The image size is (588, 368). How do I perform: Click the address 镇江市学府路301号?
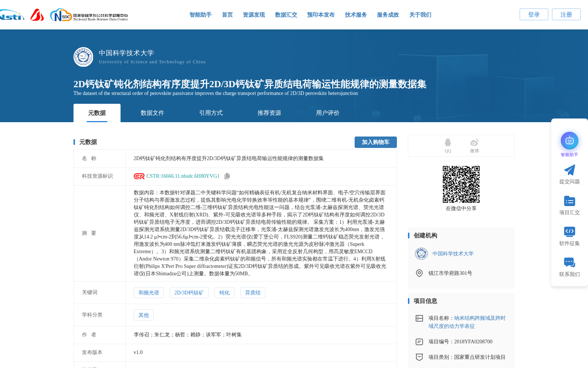click(x=450, y=273)
